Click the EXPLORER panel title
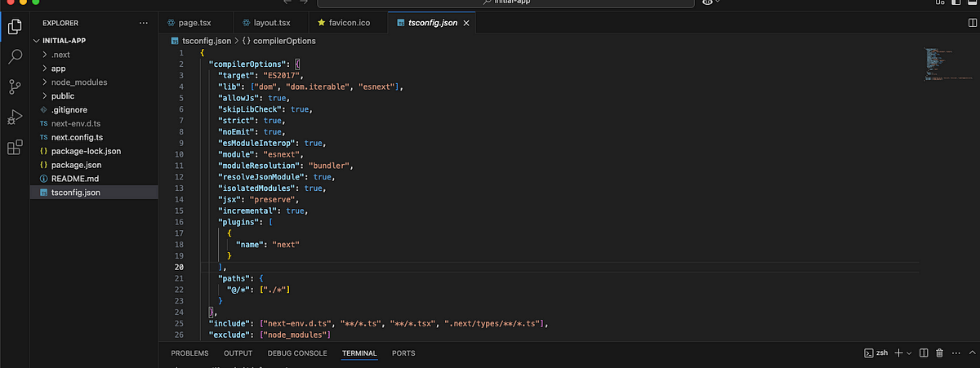This screenshot has height=368, width=980. click(60, 23)
